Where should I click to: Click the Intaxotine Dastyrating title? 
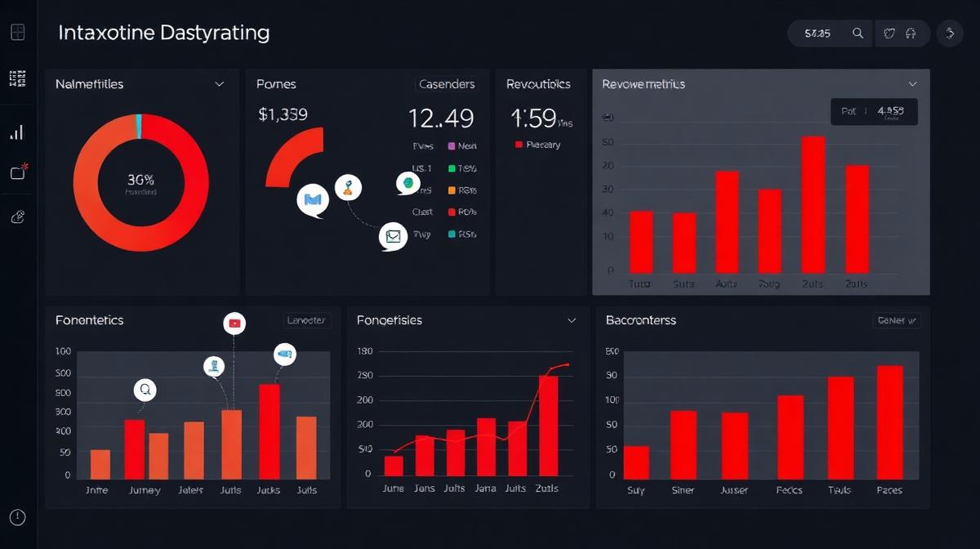click(x=163, y=33)
